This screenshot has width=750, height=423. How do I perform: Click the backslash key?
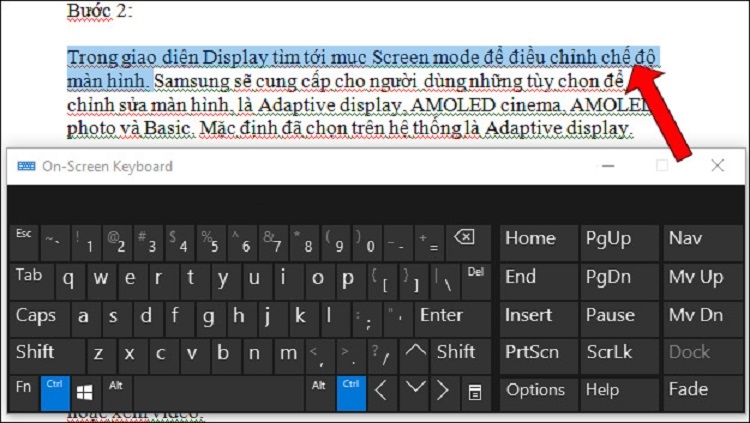tap(445, 281)
